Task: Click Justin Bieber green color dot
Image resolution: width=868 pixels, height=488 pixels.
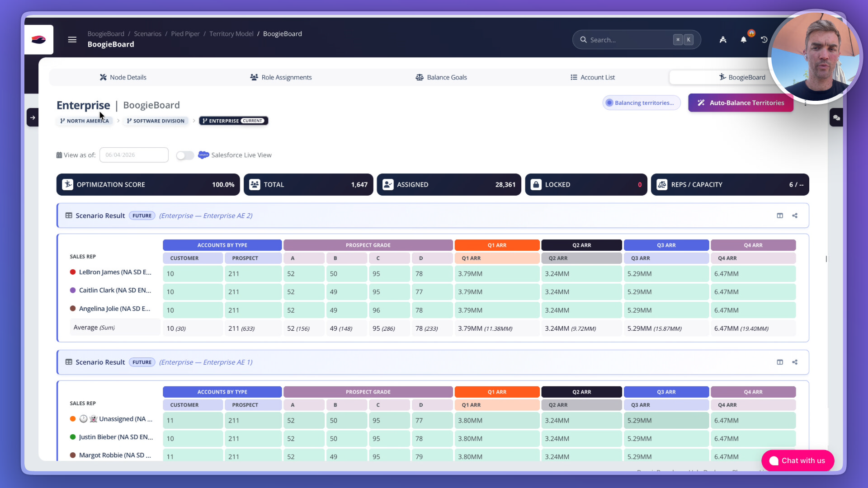Action: coord(73,437)
